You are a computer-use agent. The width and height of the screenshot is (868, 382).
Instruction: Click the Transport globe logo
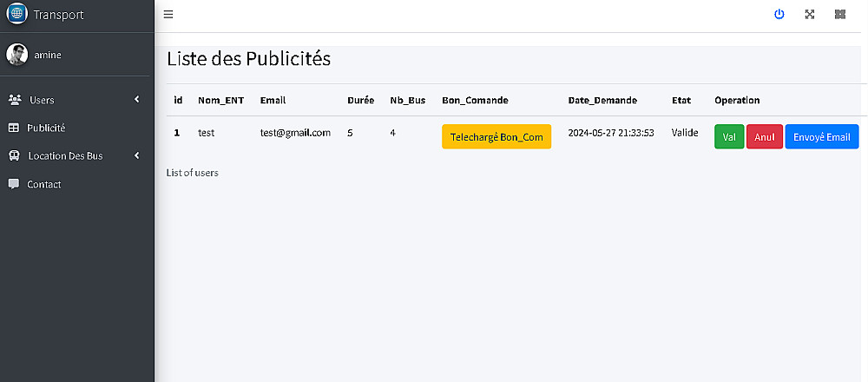(17, 15)
